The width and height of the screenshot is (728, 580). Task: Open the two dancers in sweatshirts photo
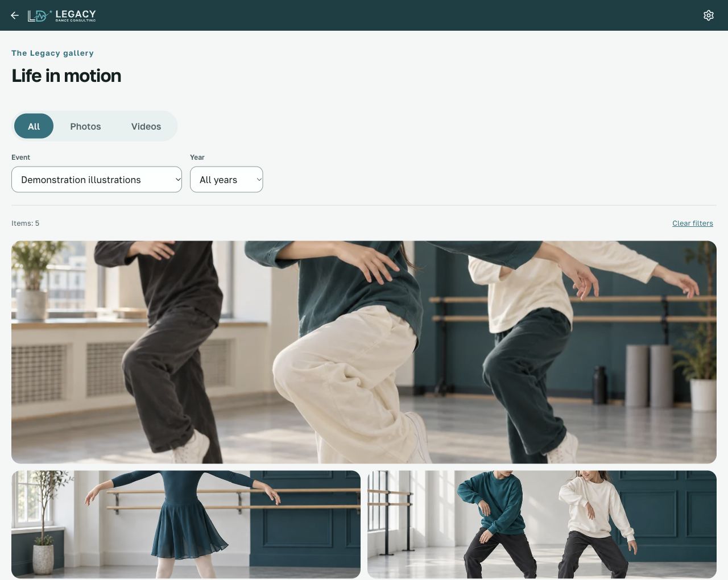point(542,524)
